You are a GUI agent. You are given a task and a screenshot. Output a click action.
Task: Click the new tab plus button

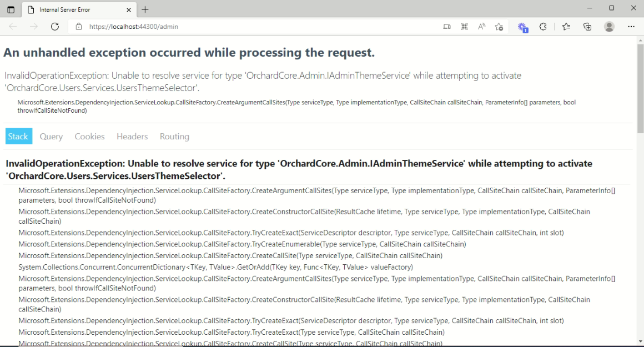point(145,9)
